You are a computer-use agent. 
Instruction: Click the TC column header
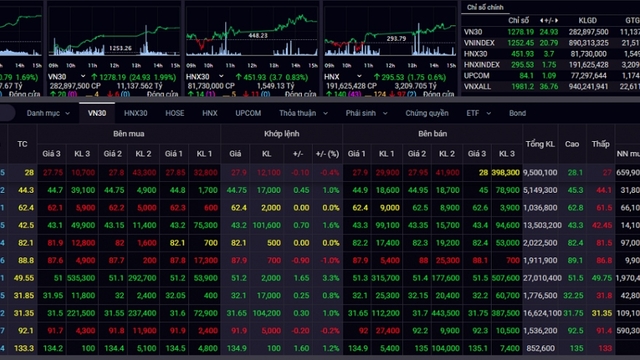(22, 144)
